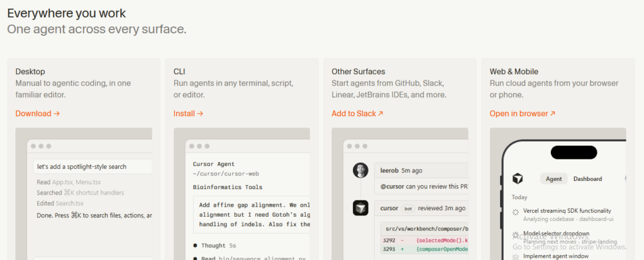Screen dimensions: 644x260
Task: Click leerob's profile avatar
Action: pos(360,170)
